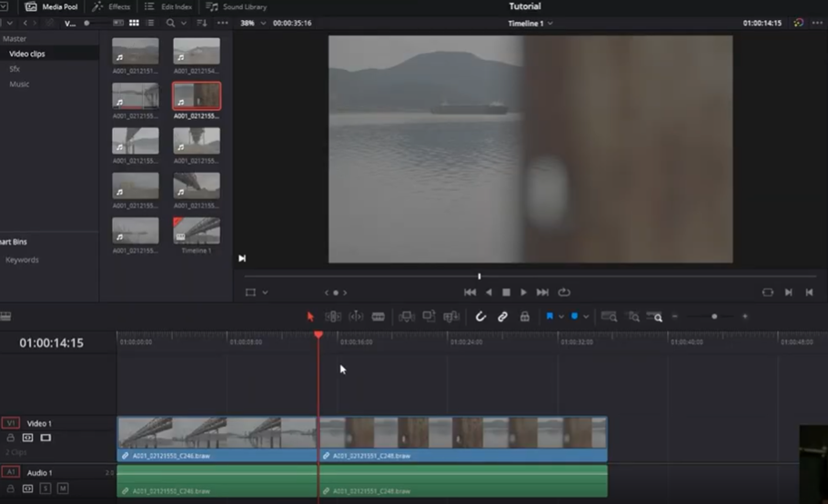The image size is (828, 504).
Task: Solo the Audio 1 track
Action: (x=46, y=489)
